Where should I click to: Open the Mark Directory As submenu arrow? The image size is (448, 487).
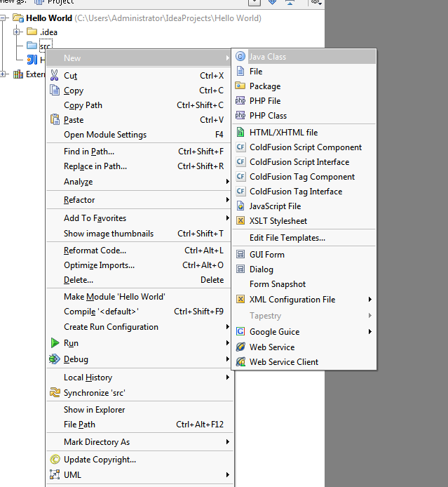pos(228,441)
